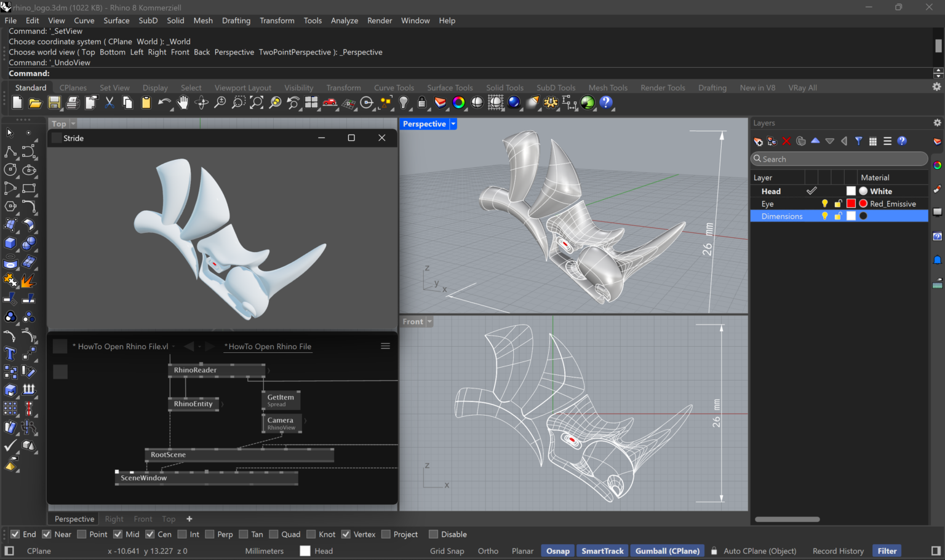Uncheck the End osnap checkbox
Viewport: 945px width, 560px height.
point(14,534)
